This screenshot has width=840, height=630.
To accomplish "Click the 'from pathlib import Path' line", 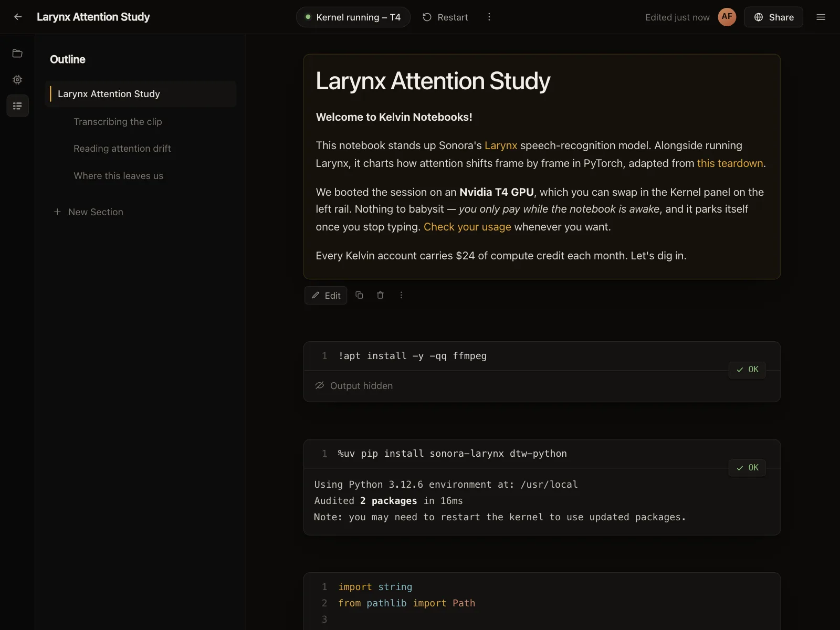I will click(407, 603).
